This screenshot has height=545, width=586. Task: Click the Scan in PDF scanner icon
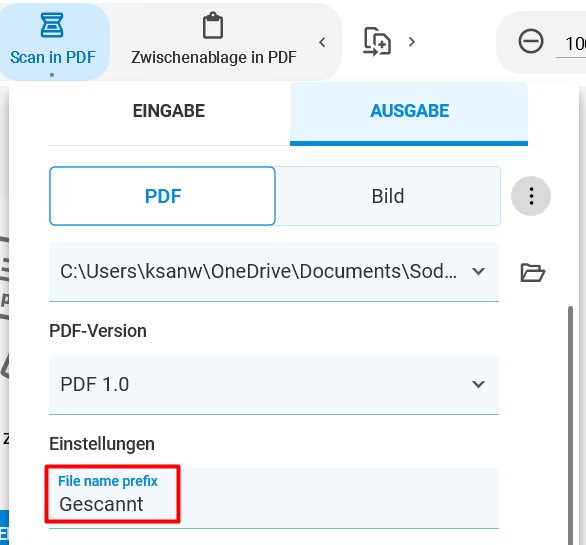tap(52, 25)
